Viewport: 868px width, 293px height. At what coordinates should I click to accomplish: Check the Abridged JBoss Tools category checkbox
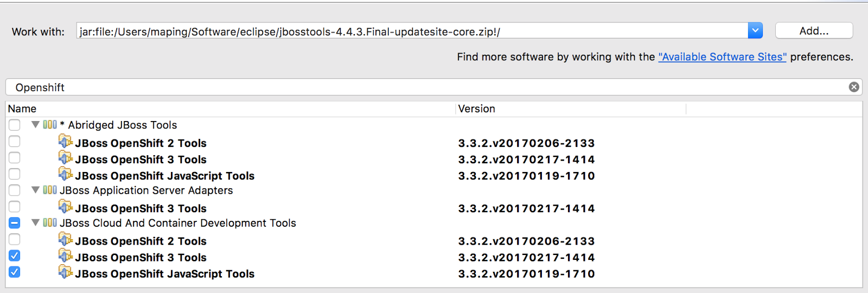(x=15, y=125)
